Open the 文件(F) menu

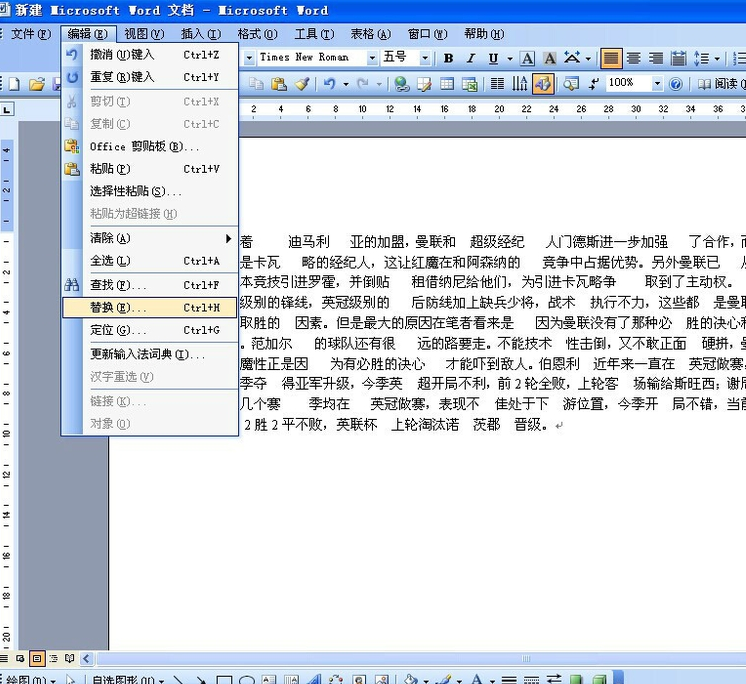pos(31,34)
